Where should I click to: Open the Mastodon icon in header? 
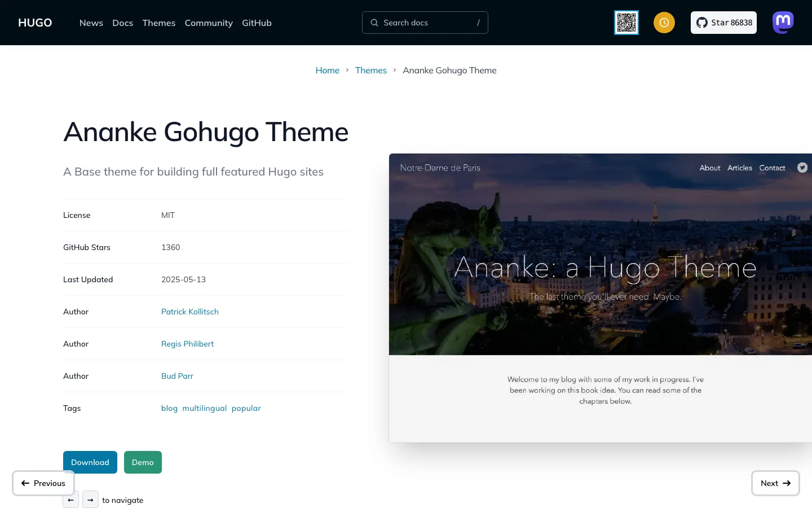point(783,23)
